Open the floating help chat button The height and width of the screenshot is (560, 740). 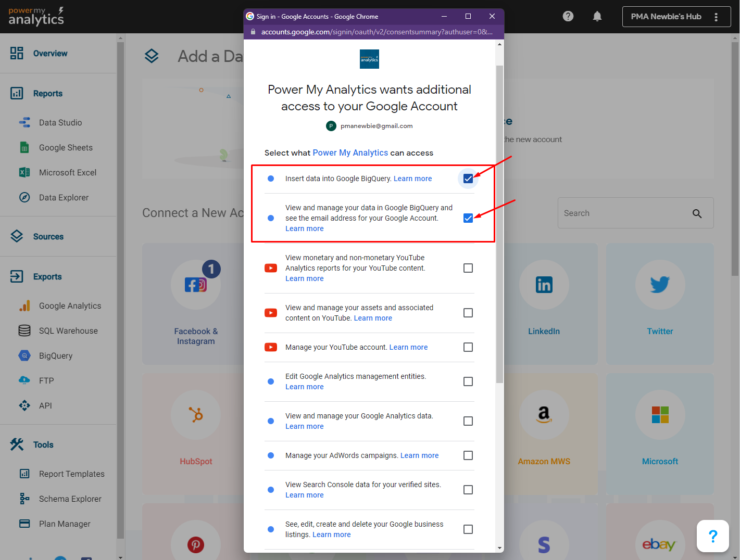[x=713, y=536]
